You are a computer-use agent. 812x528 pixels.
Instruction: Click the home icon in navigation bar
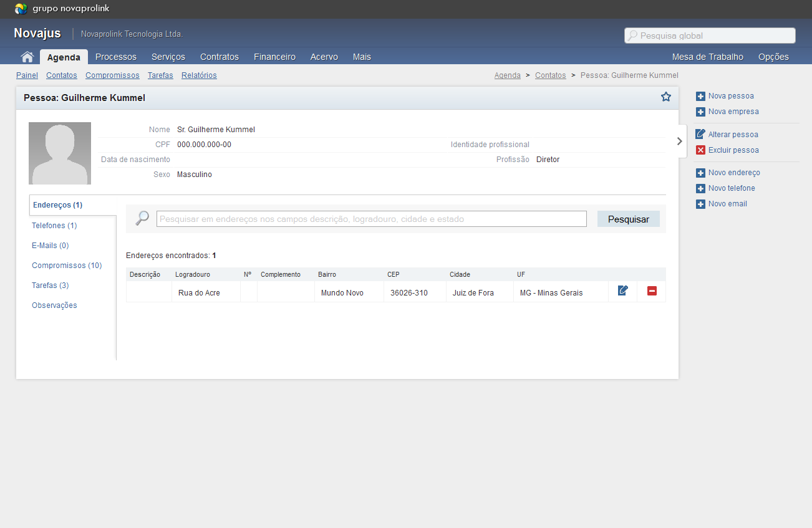pyautogui.click(x=27, y=57)
